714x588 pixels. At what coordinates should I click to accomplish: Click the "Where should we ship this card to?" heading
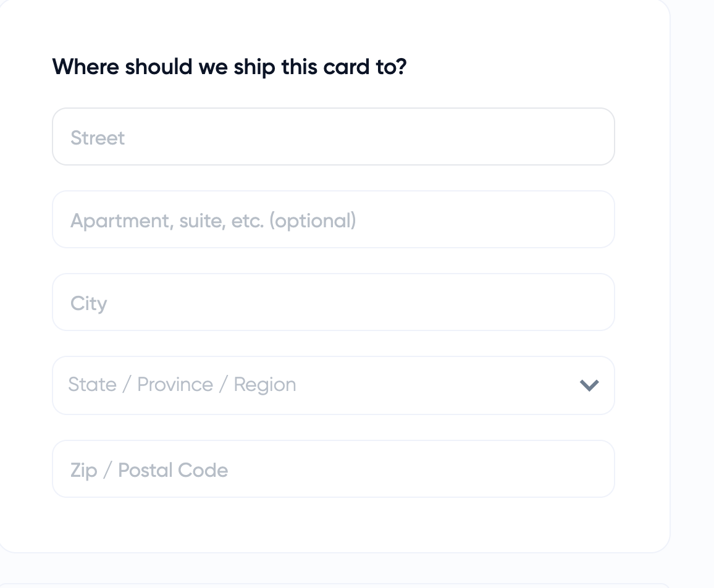tap(229, 66)
